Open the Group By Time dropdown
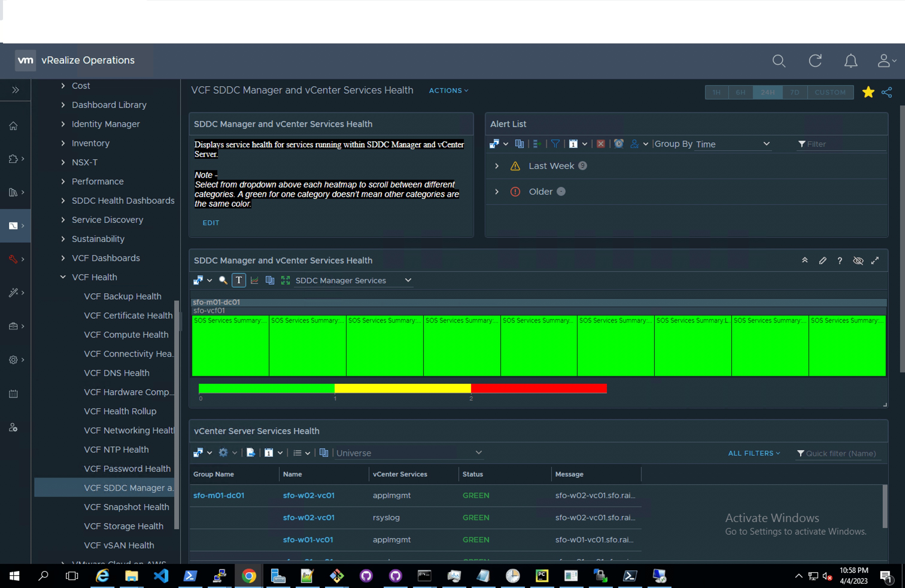Image resolution: width=905 pixels, height=588 pixels. click(x=732, y=144)
